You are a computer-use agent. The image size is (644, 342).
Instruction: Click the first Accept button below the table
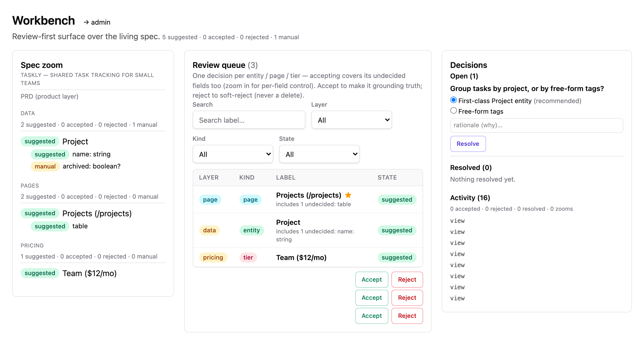point(372,280)
